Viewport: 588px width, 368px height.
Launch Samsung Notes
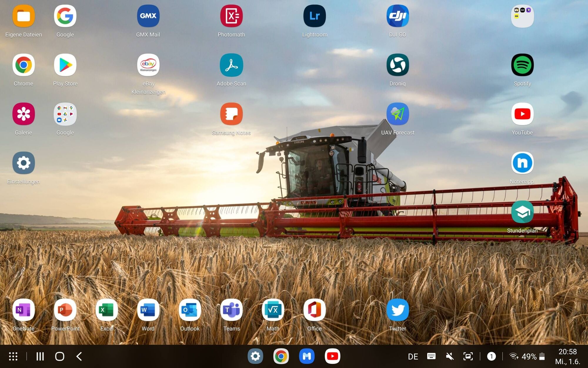(x=231, y=114)
